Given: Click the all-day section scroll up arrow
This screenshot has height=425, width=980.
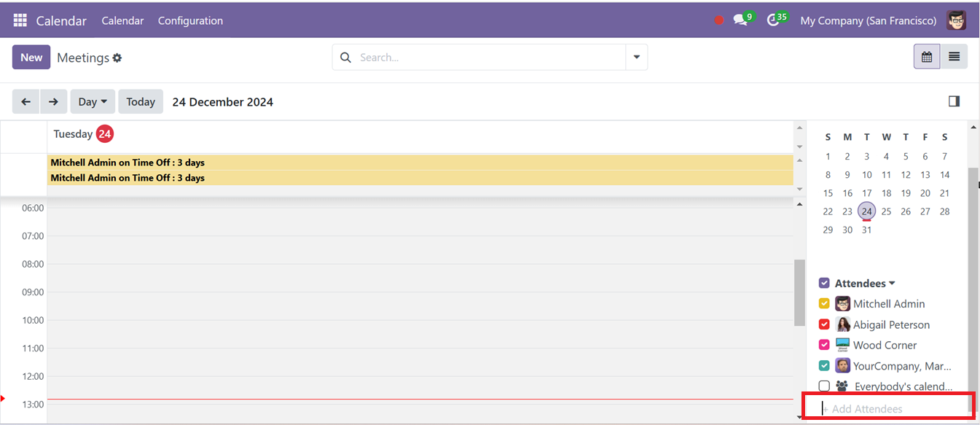Looking at the screenshot, I should 799,160.
